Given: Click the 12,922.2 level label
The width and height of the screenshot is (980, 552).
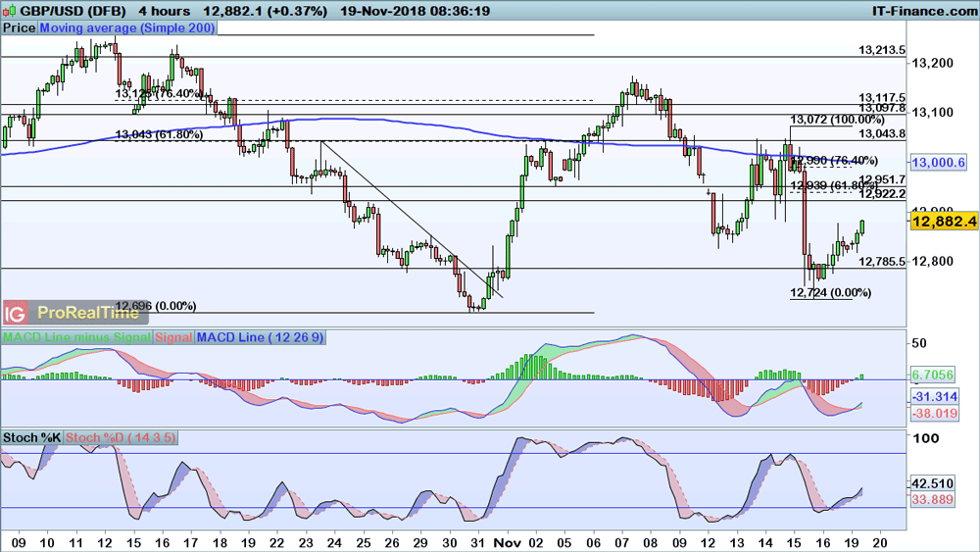Looking at the screenshot, I should click(882, 194).
